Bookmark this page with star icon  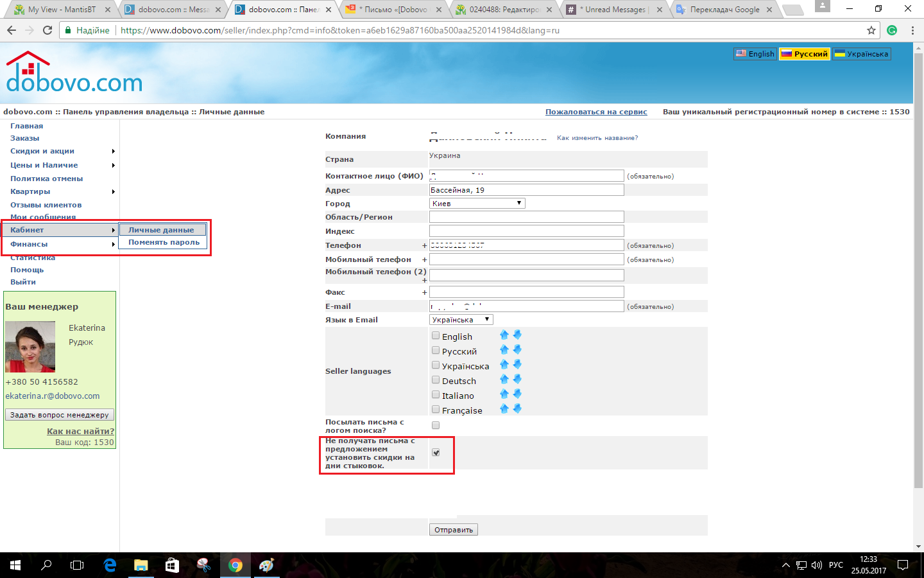coord(871,30)
